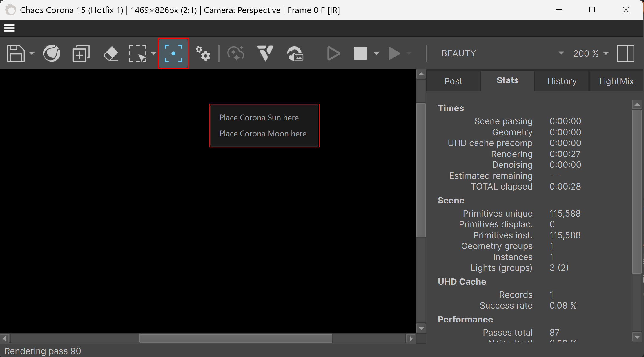Viewport: 644px width, 357px height.
Task: Click the Corona app icon in title bar
Action: 10,10
